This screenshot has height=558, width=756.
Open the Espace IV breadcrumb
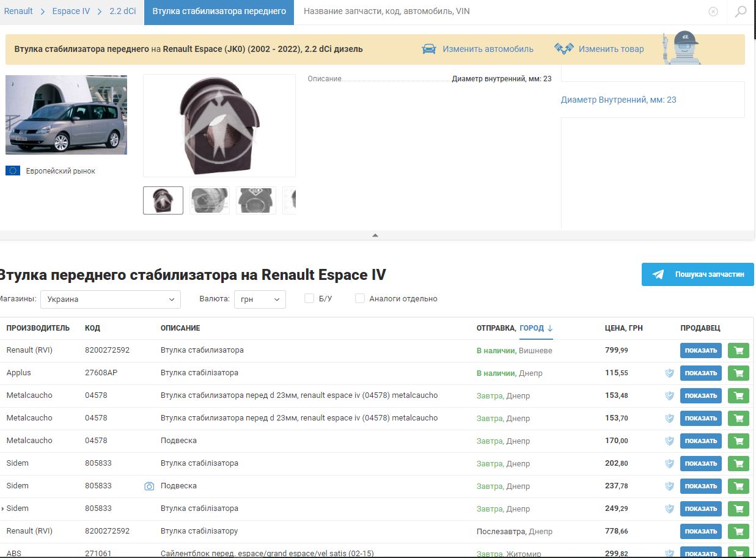click(71, 11)
